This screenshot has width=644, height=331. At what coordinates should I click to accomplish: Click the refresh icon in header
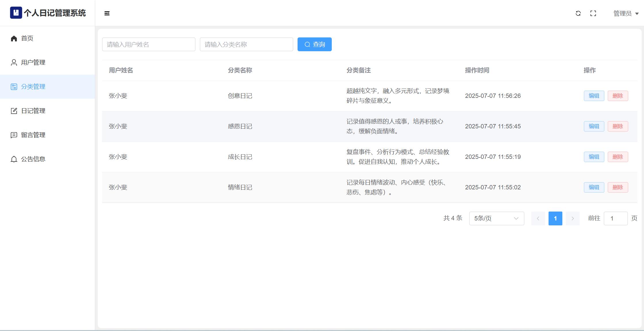click(578, 13)
